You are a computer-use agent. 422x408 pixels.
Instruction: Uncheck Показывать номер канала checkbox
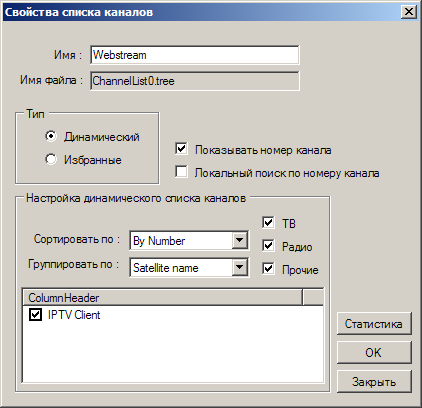click(181, 149)
